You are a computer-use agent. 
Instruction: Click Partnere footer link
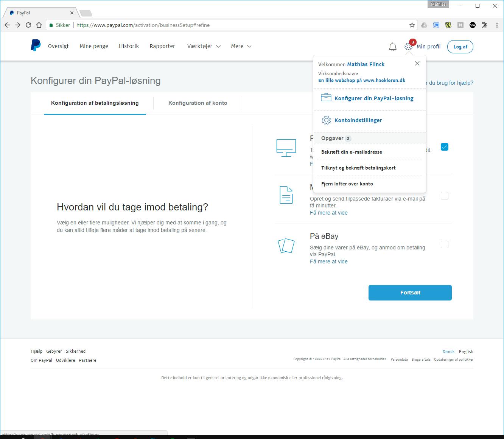(87, 360)
